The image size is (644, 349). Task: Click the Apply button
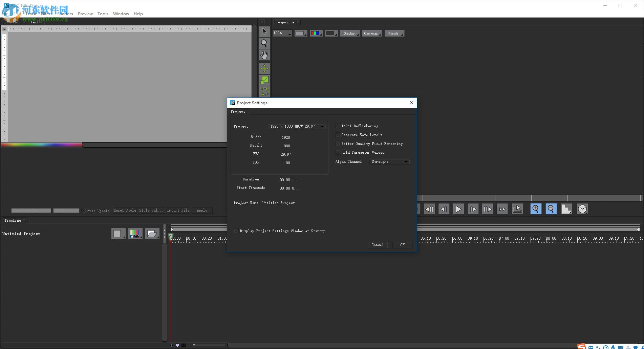(202, 211)
